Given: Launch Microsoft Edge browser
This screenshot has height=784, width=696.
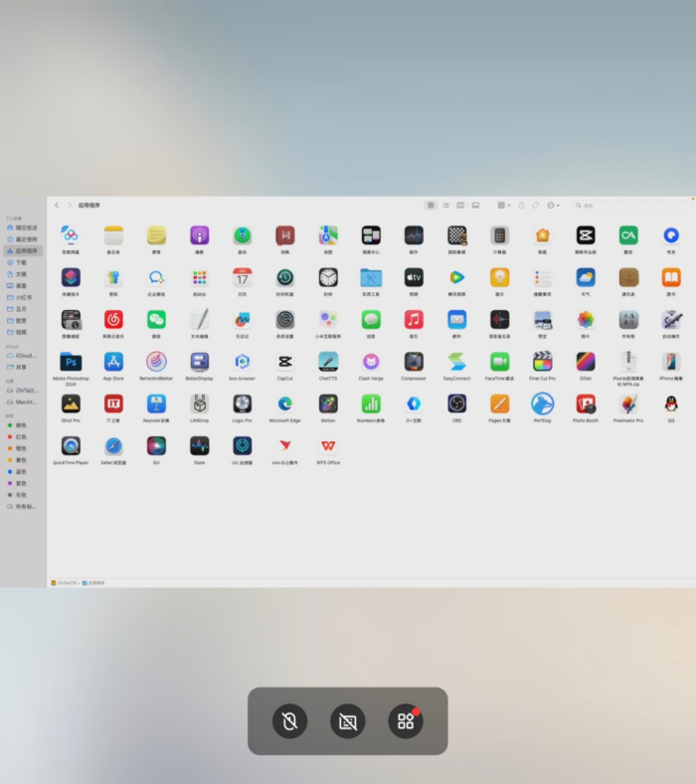Looking at the screenshot, I should [285, 403].
